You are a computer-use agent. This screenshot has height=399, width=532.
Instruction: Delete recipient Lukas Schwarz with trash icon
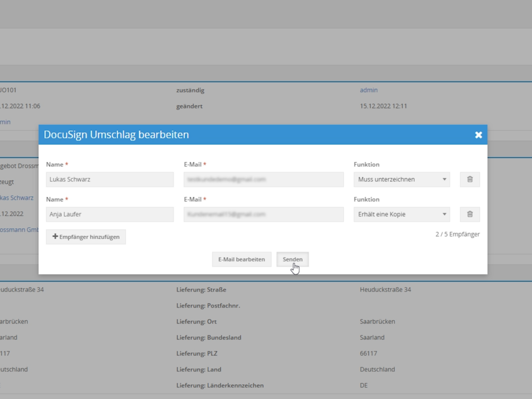470,179
